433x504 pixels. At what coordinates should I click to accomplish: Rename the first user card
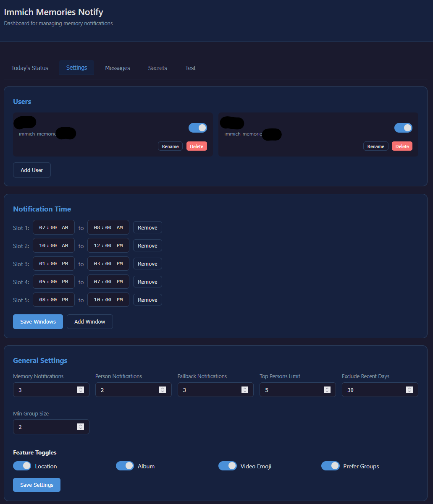[170, 146]
